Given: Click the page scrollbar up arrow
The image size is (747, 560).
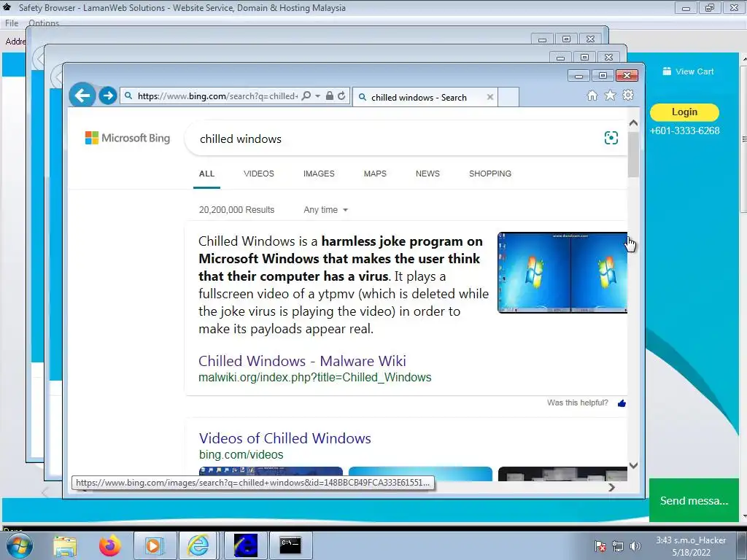Looking at the screenshot, I should (633, 122).
